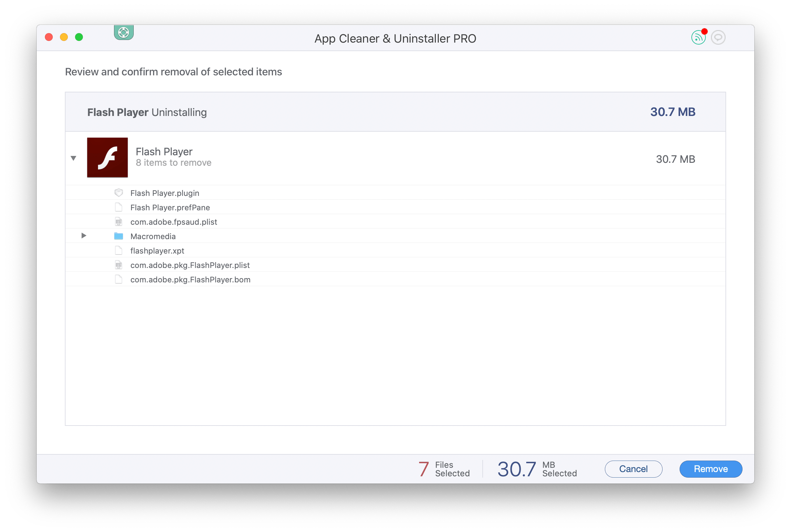Confirm with the Remove button
The width and height of the screenshot is (791, 532).
711,469
